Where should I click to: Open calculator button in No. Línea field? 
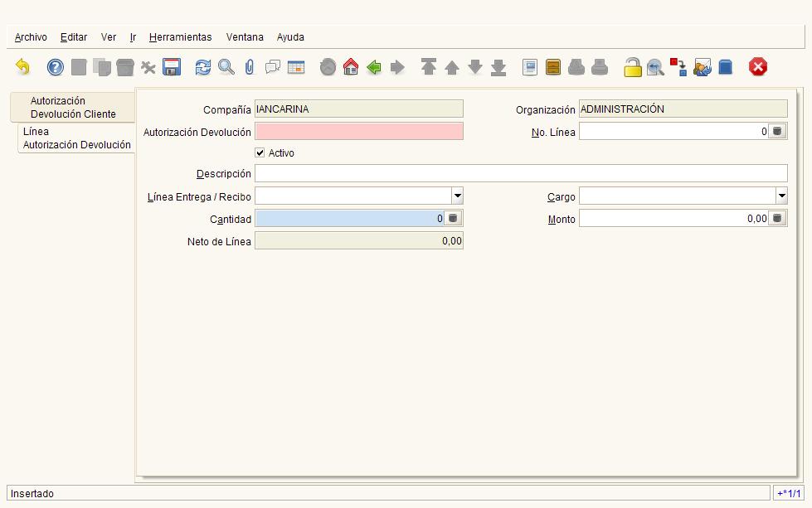pos(777,132)
